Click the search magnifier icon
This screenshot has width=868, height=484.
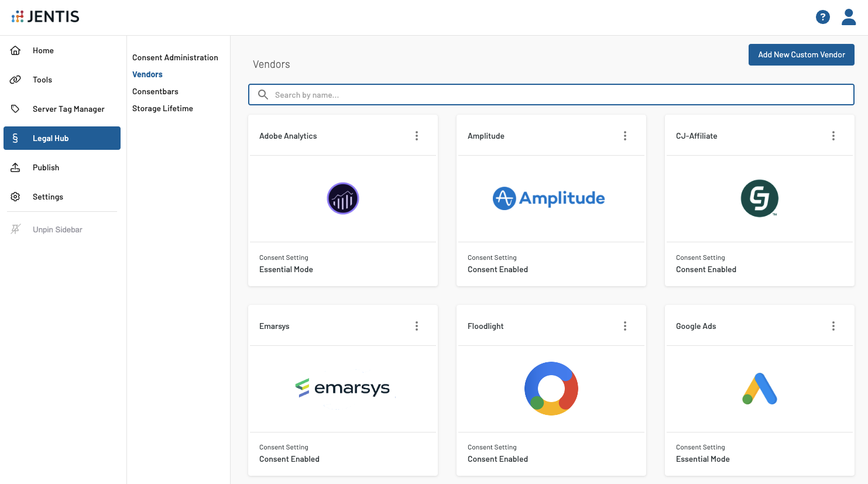[263, 95]
